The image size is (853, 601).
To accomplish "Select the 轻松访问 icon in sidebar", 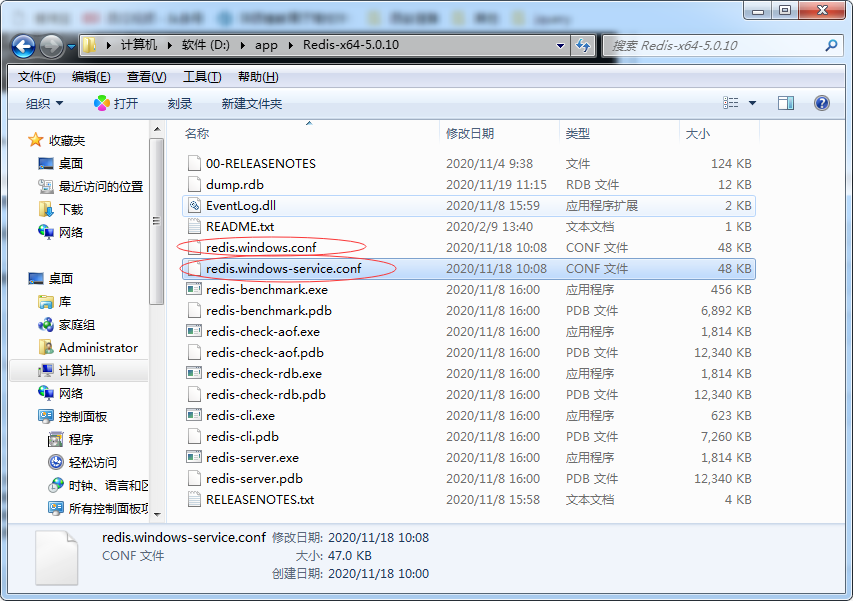I will tap(55, 462).
